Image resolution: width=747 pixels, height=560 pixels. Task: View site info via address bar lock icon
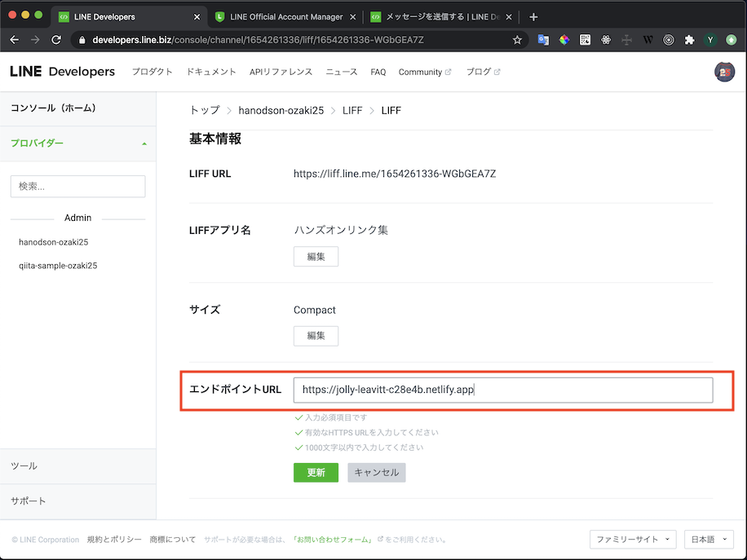click(x=82, y=40)
